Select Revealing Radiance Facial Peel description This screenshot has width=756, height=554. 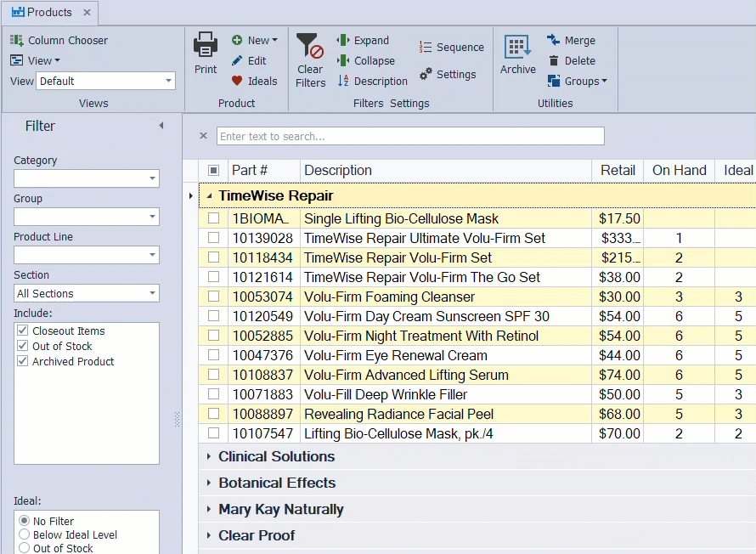[x=398, y=414]
